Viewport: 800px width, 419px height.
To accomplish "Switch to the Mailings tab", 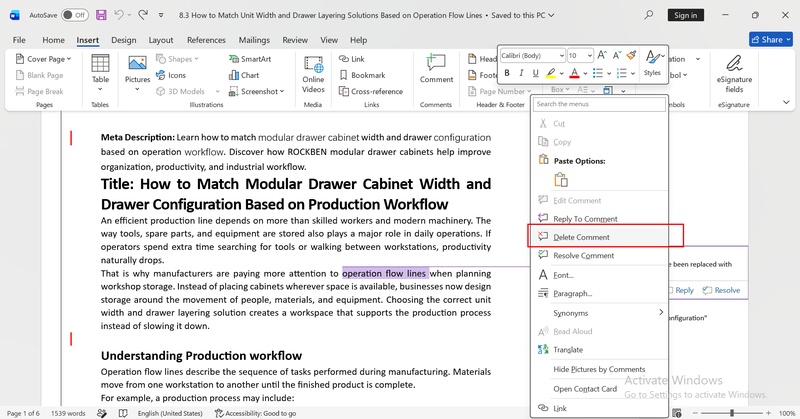I will [254, 40].
